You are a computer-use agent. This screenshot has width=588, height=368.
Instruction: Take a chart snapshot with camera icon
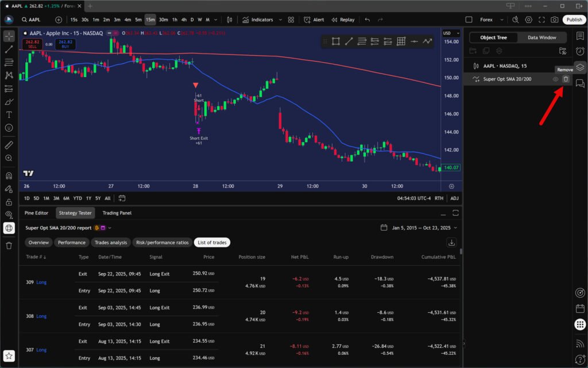554,20
